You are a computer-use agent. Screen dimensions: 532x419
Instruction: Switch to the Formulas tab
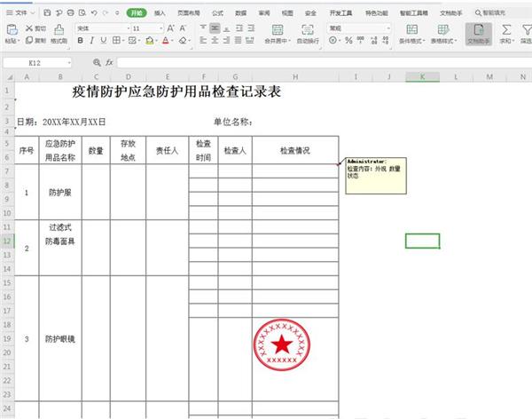click(x=217, y=13)
